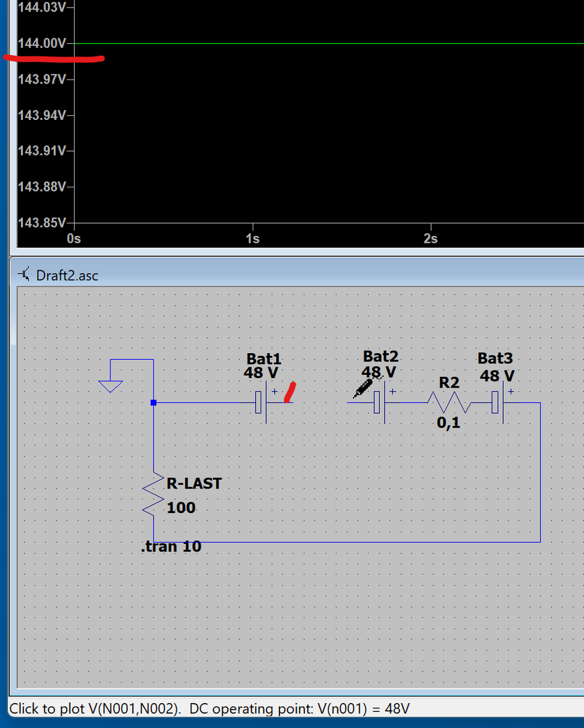The height and width of the screenshot is (728, 584).
Task: Select the 0,1 value under R2
Action: point(449,423)
